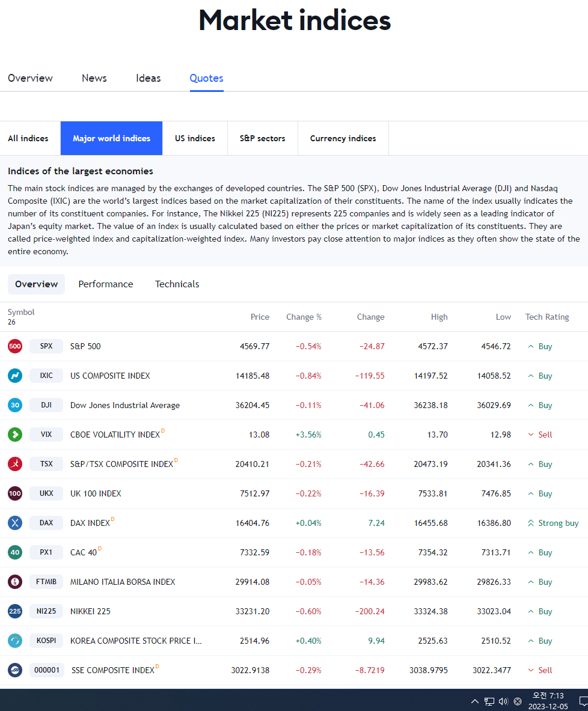The height and width of the screenshot is (711, 588).
Task: Open the UK 100 INDEX link
Action: click(x=96, y=494)
